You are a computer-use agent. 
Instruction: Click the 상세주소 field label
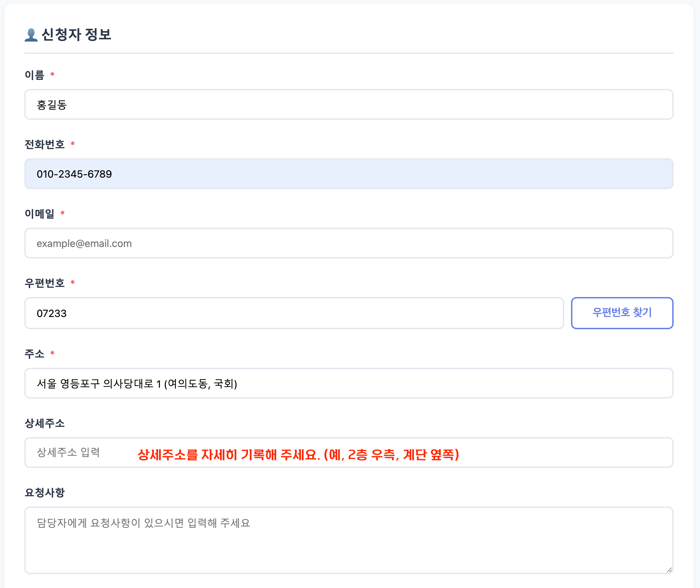[44, 423]
